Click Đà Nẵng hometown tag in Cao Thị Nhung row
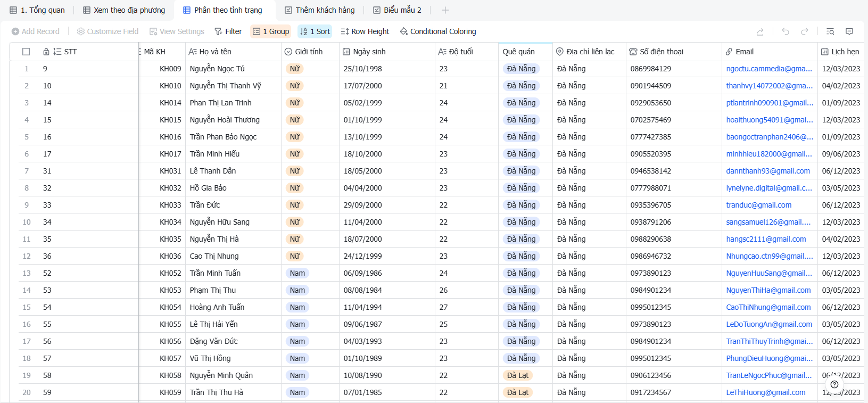Screen dimensions: 868x403 point(521,256)
